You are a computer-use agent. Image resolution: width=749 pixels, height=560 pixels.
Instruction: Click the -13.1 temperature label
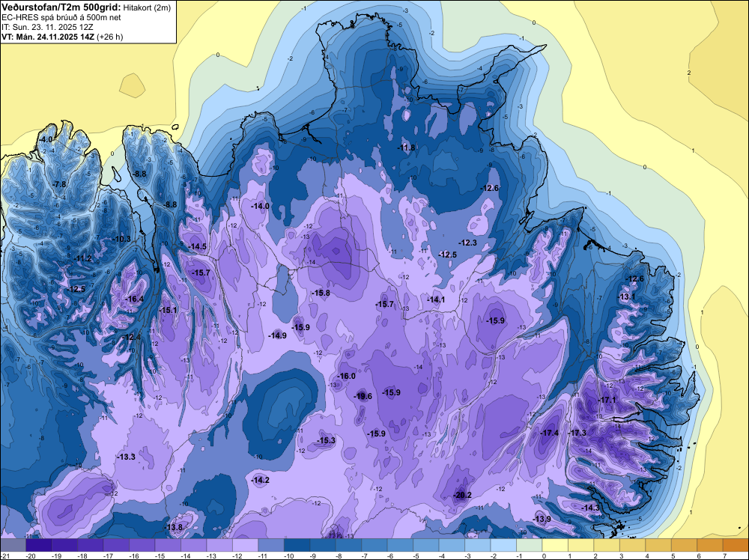coord(627,297)
